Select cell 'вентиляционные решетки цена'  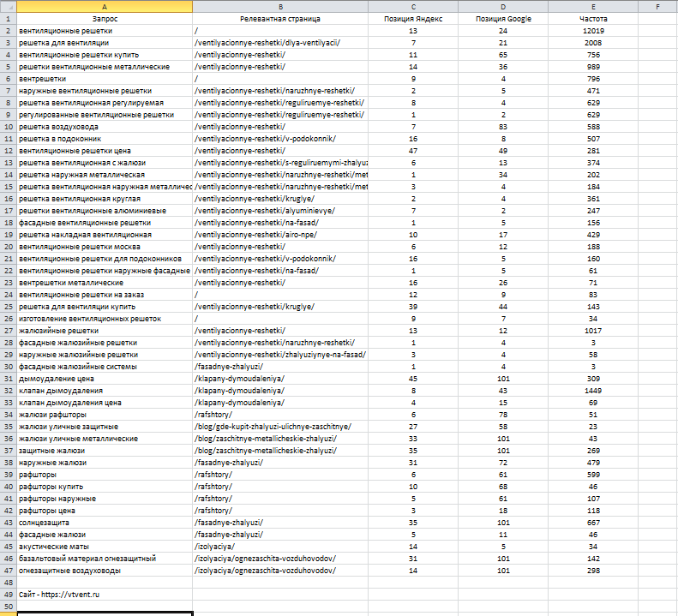[x=105, y=151]
